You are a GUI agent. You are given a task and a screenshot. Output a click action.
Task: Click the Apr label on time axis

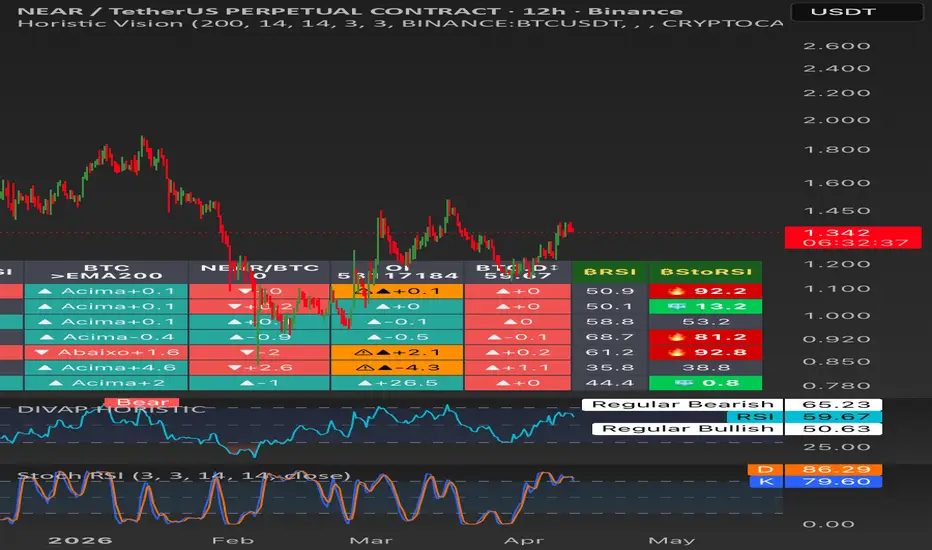coord(524,540)
